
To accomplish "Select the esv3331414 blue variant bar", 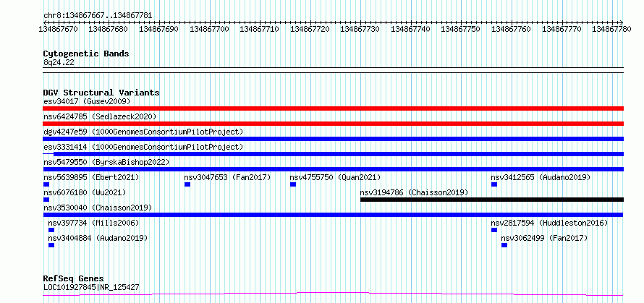I will click(333, 154).
